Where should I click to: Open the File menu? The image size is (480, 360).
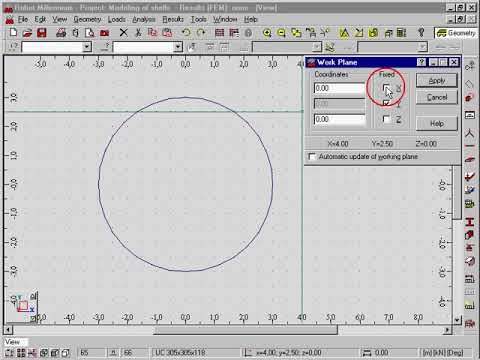[x=23, y=20]
